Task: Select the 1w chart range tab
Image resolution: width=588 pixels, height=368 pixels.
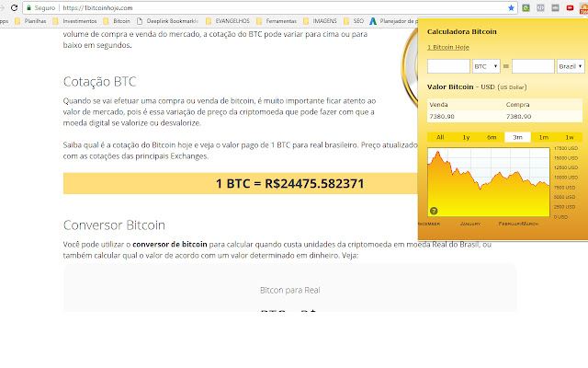Action: pyautogui.click(x=570, y=137)
